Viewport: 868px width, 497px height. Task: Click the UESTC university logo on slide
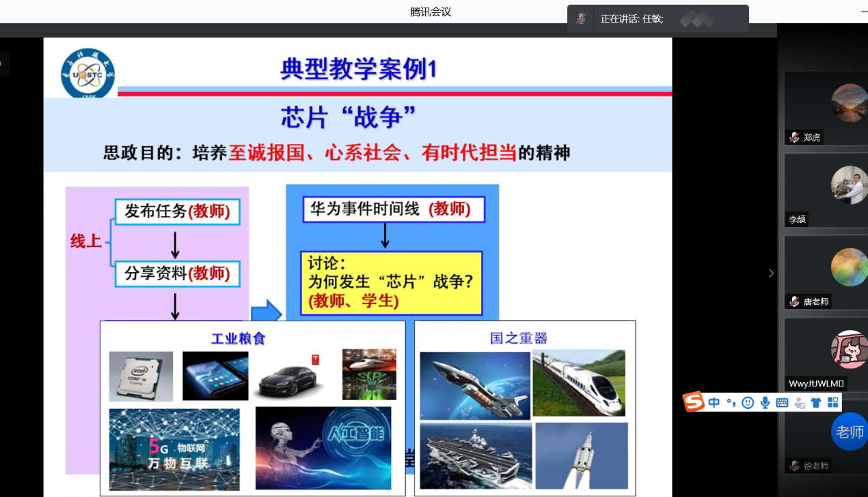pos(89,73)
